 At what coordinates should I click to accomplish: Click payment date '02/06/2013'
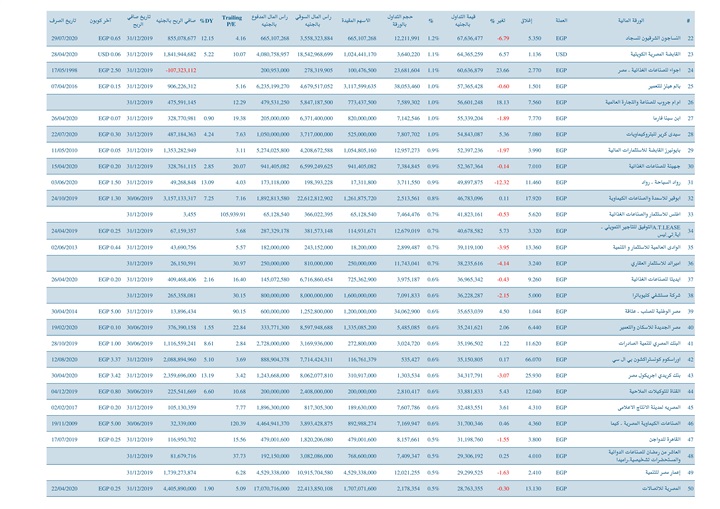tap(64, 248)
